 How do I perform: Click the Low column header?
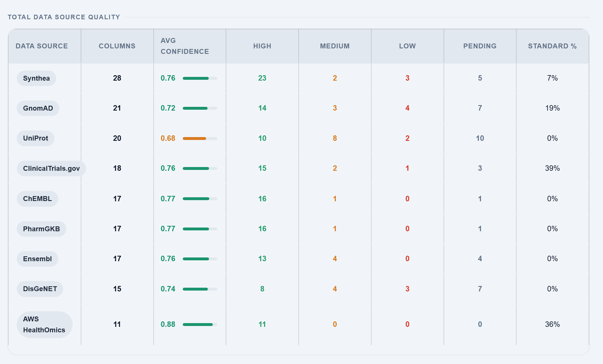pos(408,46)
